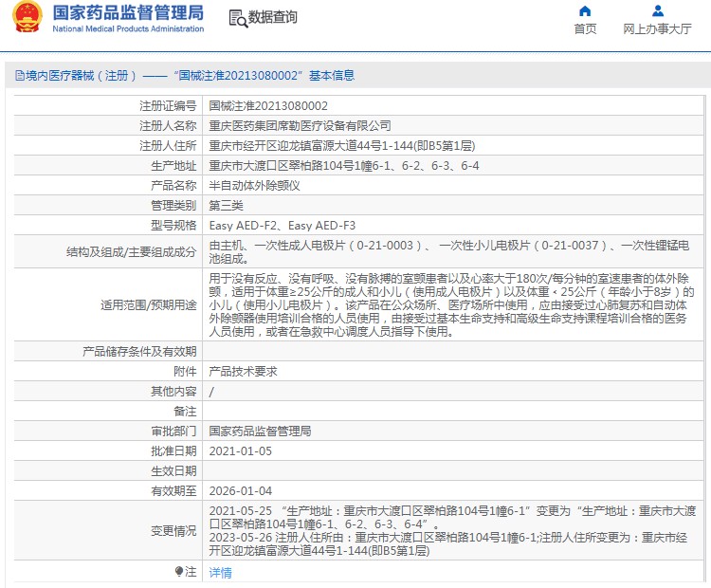
Task: Click the 管理类别 value 第三类
Action: (226, 205)
